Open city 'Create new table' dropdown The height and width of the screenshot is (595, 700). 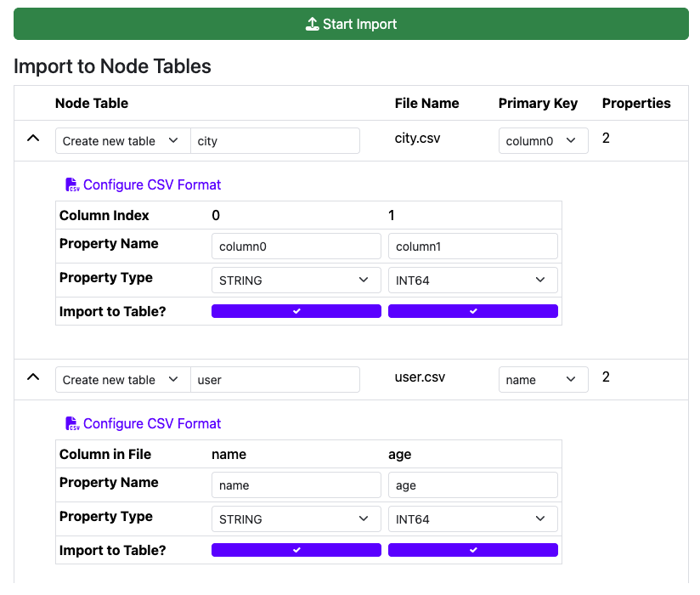(x=122, y=141)
